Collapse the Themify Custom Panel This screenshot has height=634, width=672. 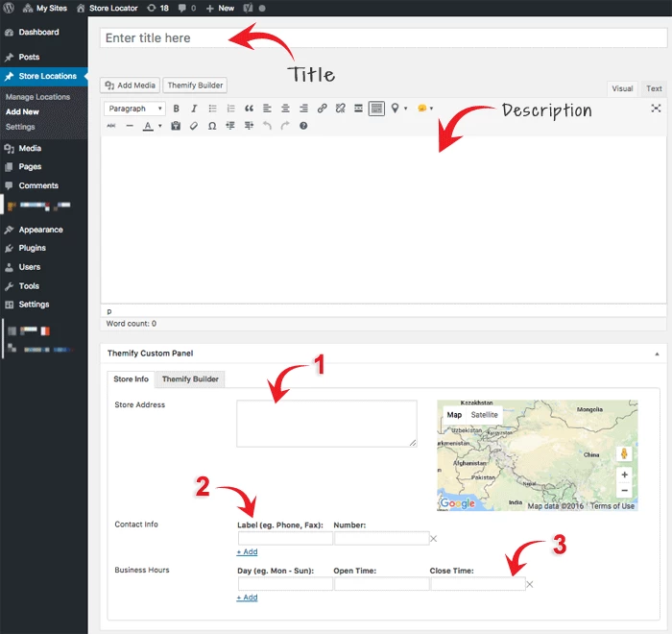657,354
